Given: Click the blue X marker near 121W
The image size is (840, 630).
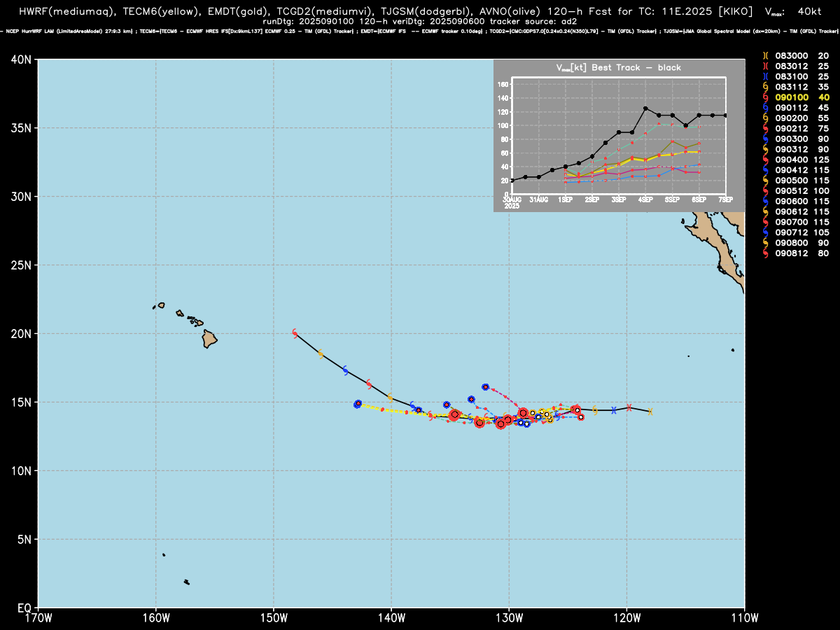Looking at the screenshot, I should coord(614,410).
